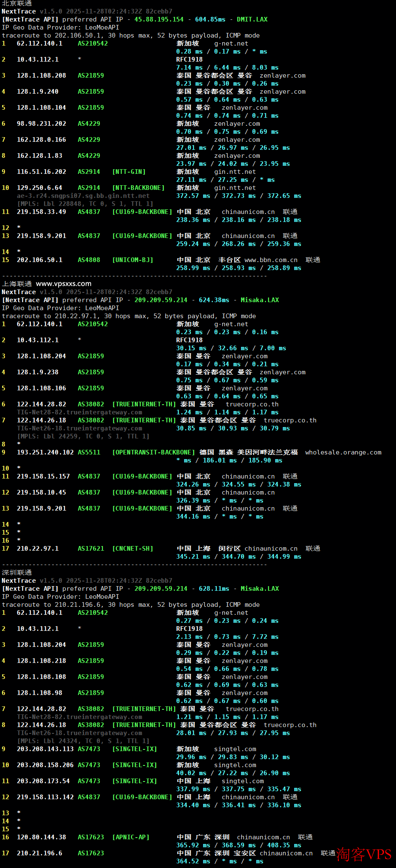Click the AS4808 AS number
This screenshot has width=396, height=868.
(x=89, y=260)
